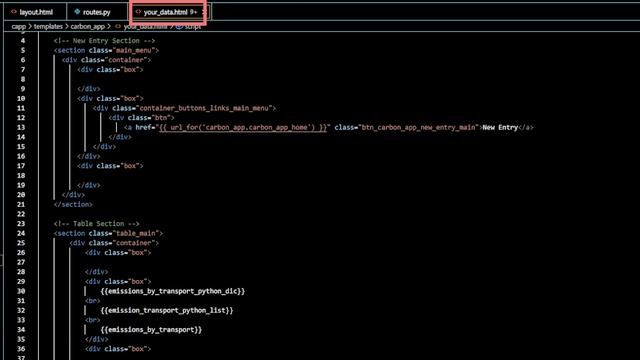Screen dimensions: 640x360
Task: Click line number 24 in gutter
Action: 21,233
